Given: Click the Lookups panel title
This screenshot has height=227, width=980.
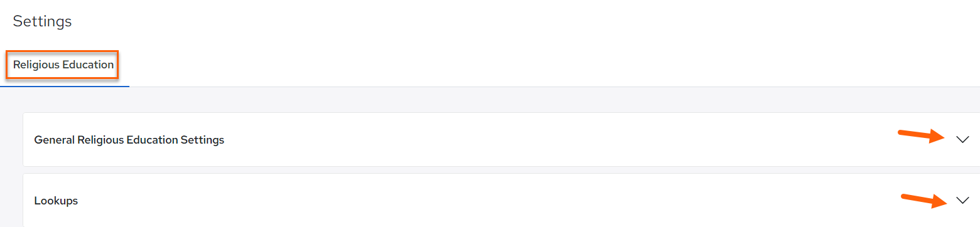Looking at the screenshot, I should [x=56, y=201].
